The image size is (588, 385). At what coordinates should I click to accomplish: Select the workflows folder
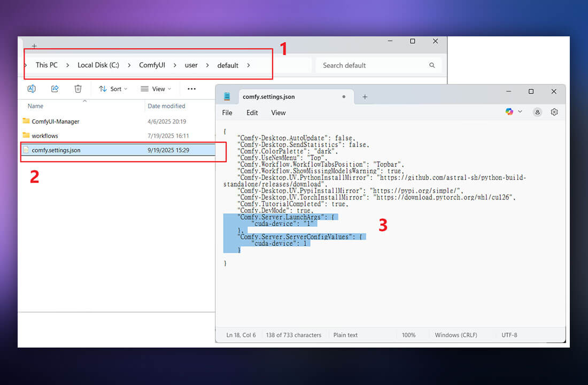coord(45,136)
